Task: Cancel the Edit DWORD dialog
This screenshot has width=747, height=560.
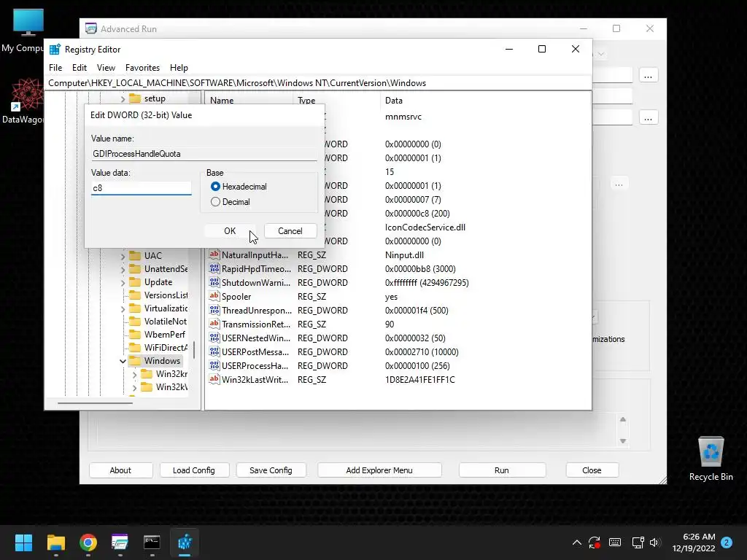Action: pos(290,231)
